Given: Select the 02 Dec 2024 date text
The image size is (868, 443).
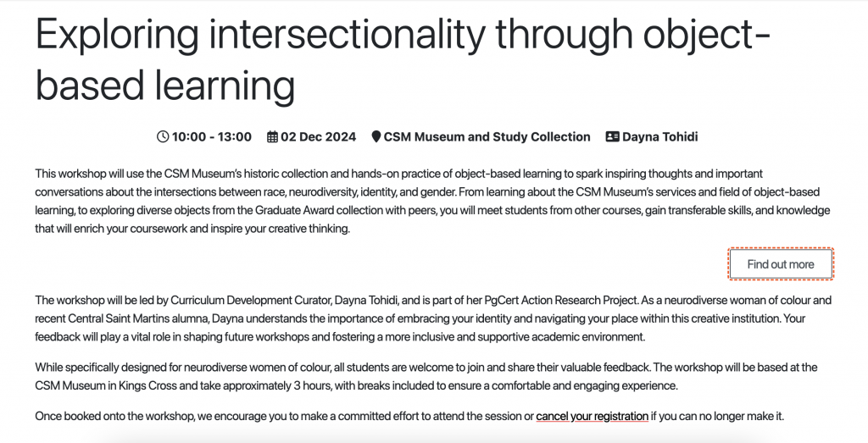Looking at the screenshot, I should (319, 136).
